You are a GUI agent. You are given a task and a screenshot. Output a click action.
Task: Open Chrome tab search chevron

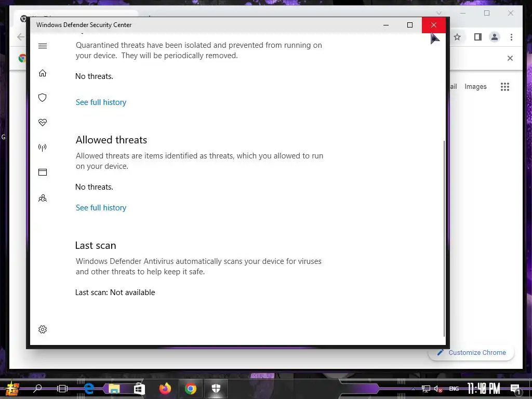pyautogui.click(x=439, y=13)
